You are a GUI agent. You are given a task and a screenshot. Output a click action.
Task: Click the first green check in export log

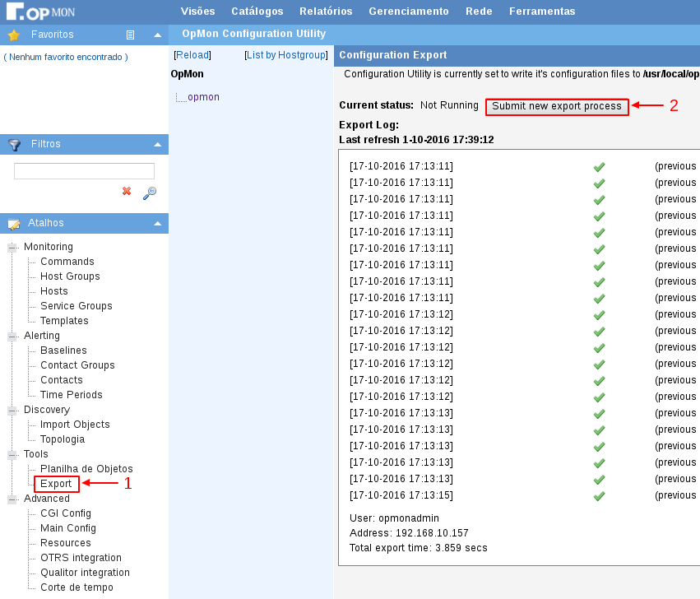(599, 167)
